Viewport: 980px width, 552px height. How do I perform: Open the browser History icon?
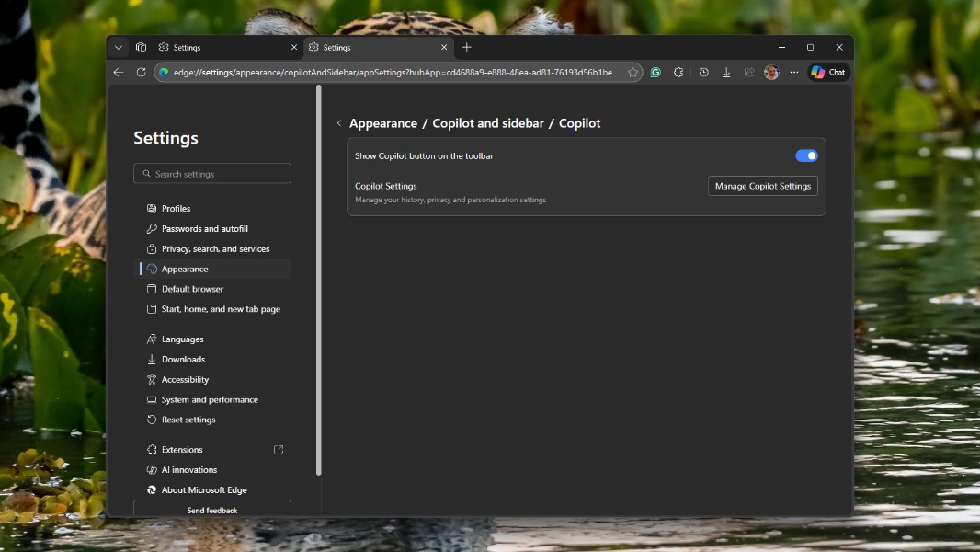pyautogui.click(x=703, y=73)
